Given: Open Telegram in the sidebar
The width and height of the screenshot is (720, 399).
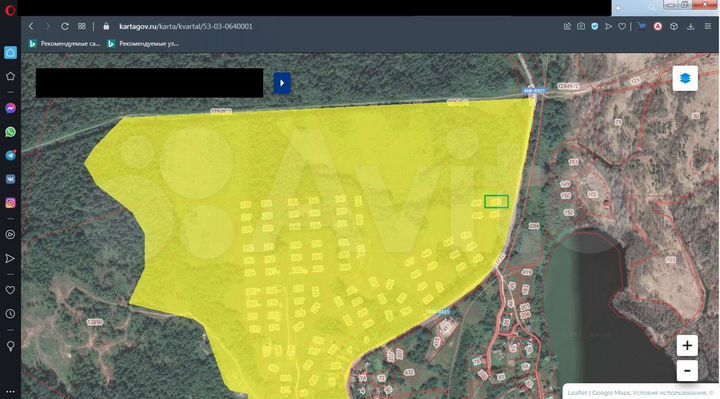Looking at the screenshot, I should click(10, 155).
